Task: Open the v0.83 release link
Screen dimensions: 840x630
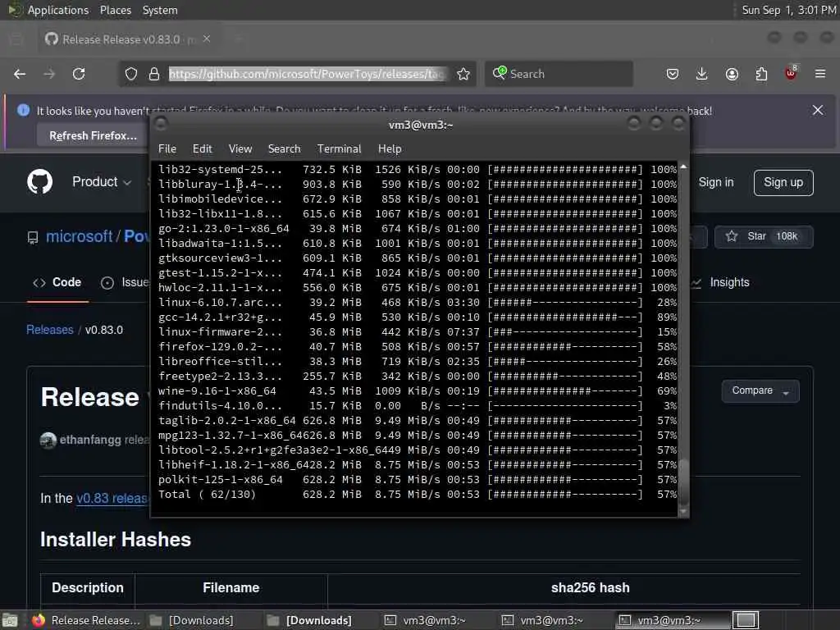Action: click(112, 498)
